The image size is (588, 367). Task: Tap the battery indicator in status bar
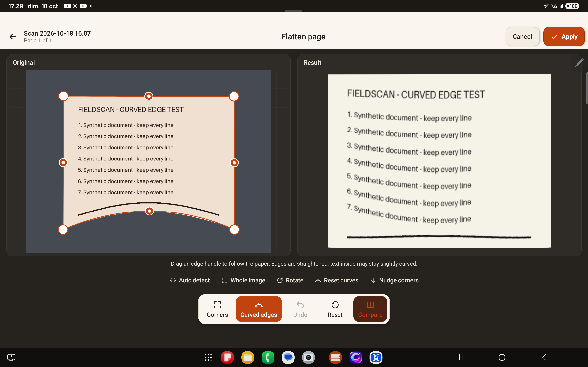tap(572, 6)
